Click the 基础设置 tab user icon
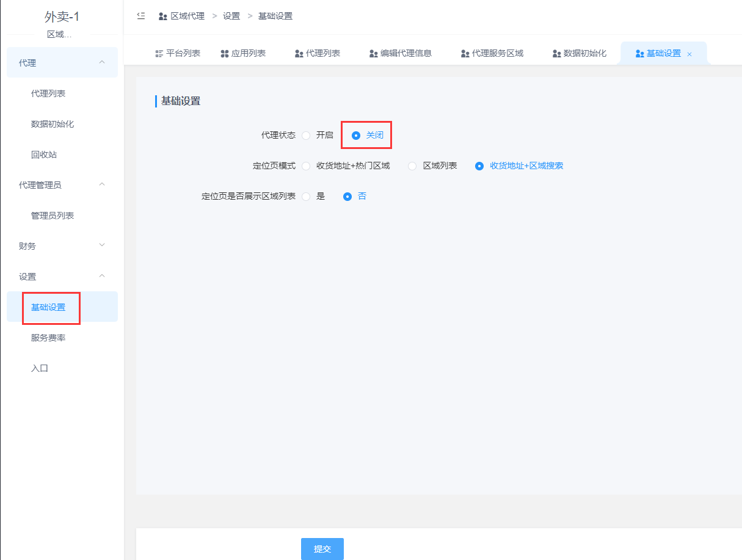The height and width of the screenshot is (560, 742). click(640, 54)
